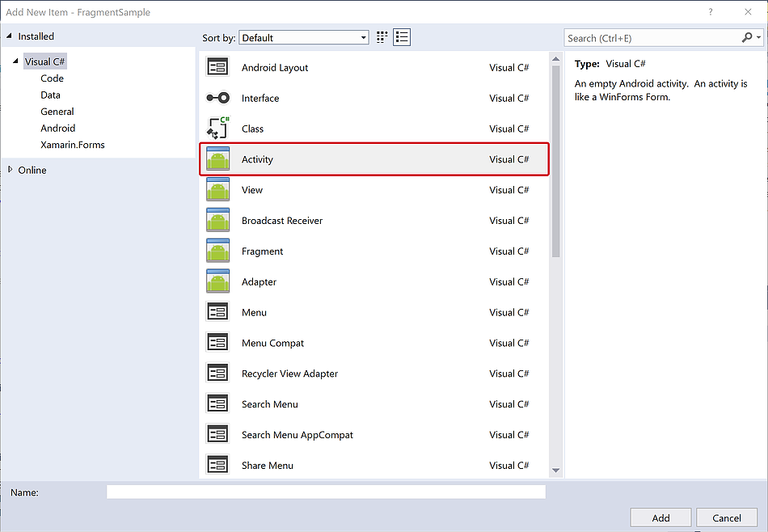Click the Interface template icon
The width and height of the screenshot is (768, 532).
pos(217,99)
